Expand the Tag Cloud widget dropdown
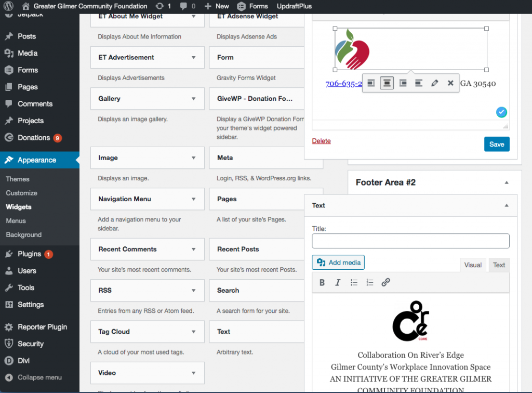The width and height of the screenshot is (532, 393). [193, 332]
